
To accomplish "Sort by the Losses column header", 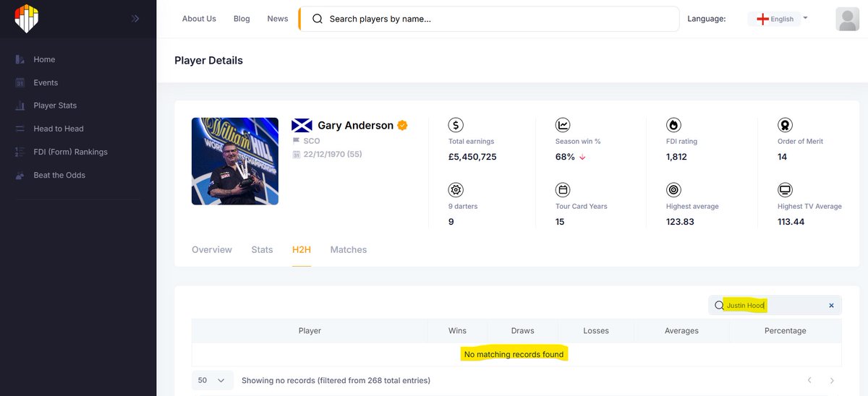I will pos(596,331).
